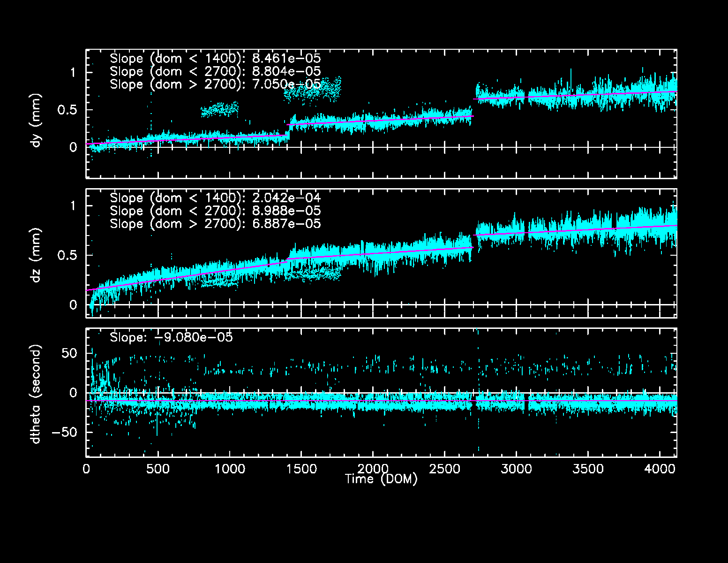
Task: Pick the dz slope annotation 8.988e-05
Action: 215,211
